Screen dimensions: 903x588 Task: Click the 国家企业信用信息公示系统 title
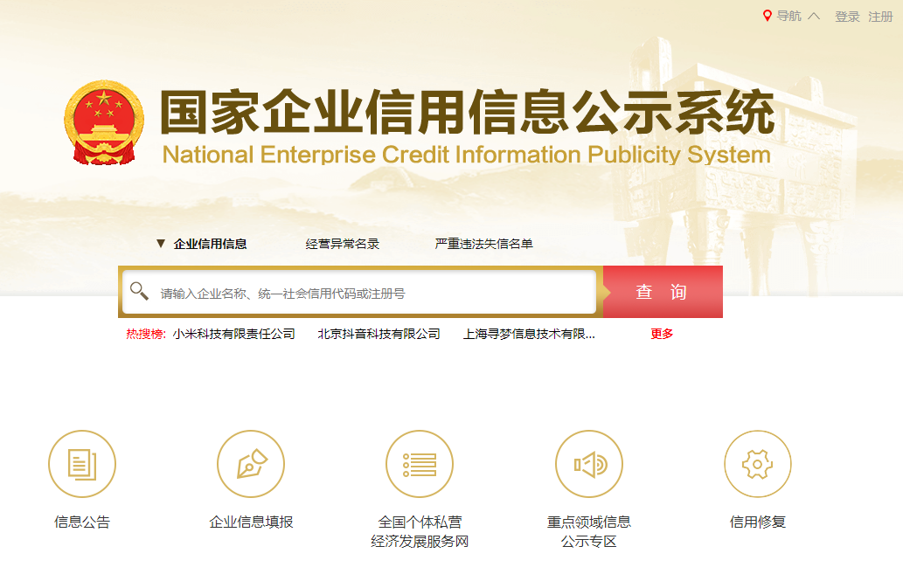(x=467, y=112)
